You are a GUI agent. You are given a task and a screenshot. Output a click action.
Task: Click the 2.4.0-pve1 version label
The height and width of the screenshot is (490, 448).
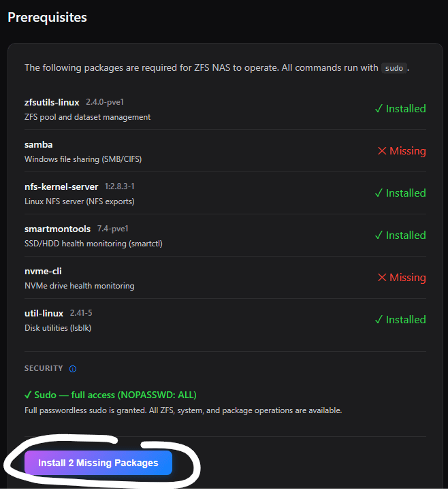tap(105, 102)
